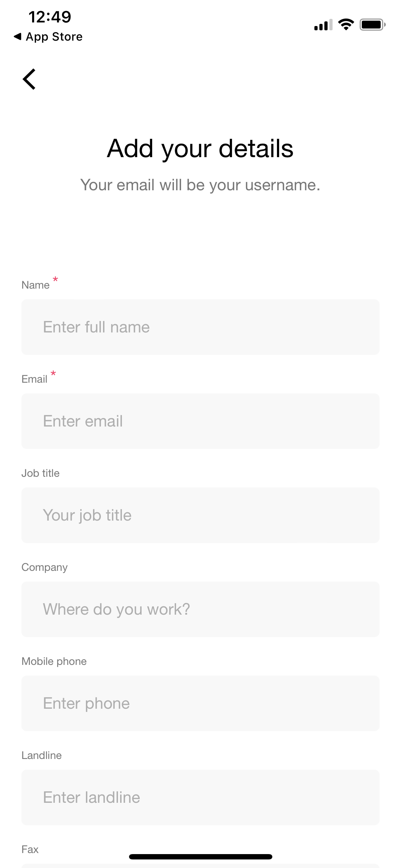
Task: Tap the home indicator bar
Action: 200,857
